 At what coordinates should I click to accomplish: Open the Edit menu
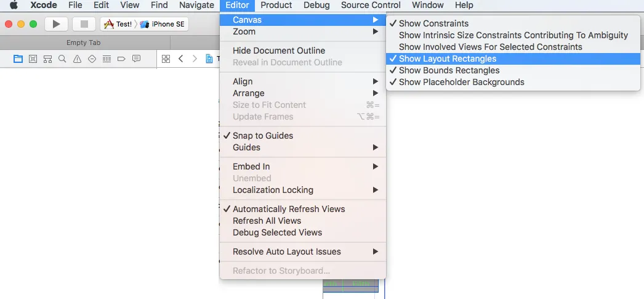(101, 6)
